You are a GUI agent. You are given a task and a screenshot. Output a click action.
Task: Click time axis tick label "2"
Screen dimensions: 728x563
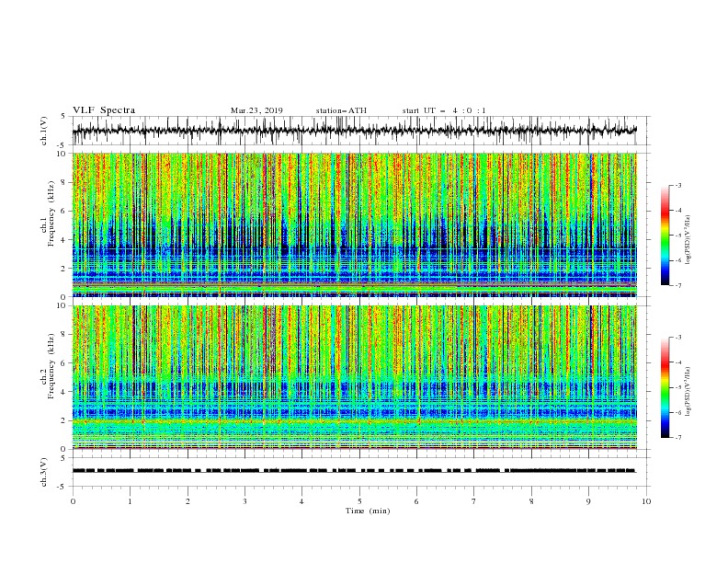[188, 501]
